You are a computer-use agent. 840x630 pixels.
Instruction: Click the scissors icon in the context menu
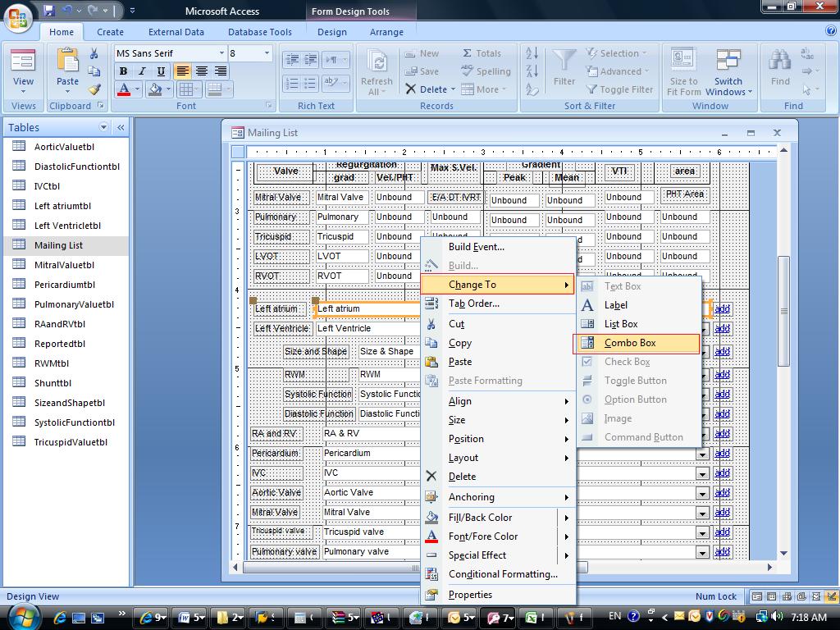pos(431,324)
